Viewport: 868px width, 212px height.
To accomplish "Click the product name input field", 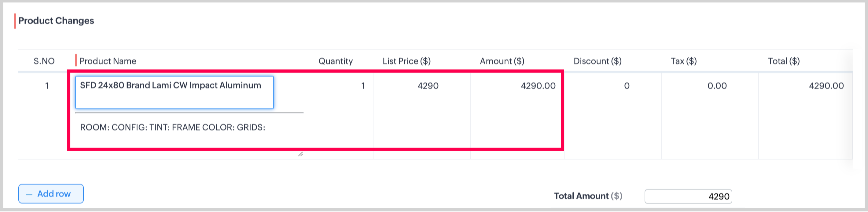I will click(174, 92).
